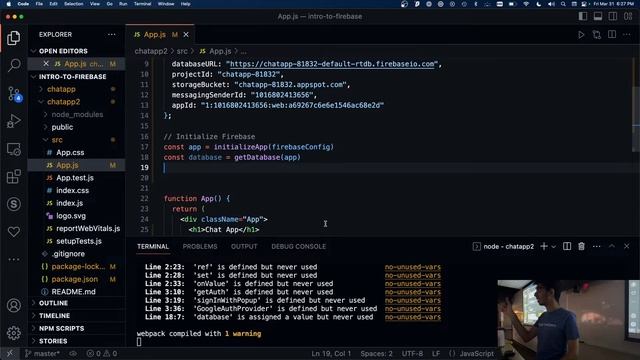The image size is (640, 360).
Task: Open the Accounts menu icon
Action: pyautogui.click(x=14, y=305)
